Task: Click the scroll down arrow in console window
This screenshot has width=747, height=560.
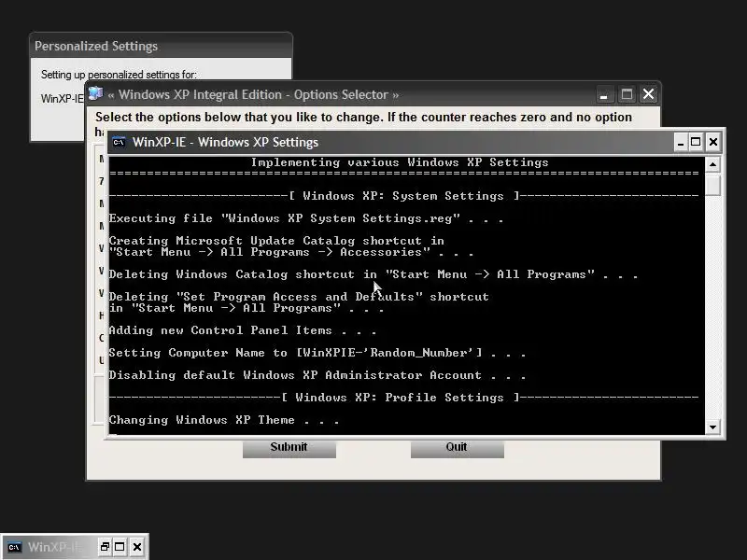Action: [712, 427]
